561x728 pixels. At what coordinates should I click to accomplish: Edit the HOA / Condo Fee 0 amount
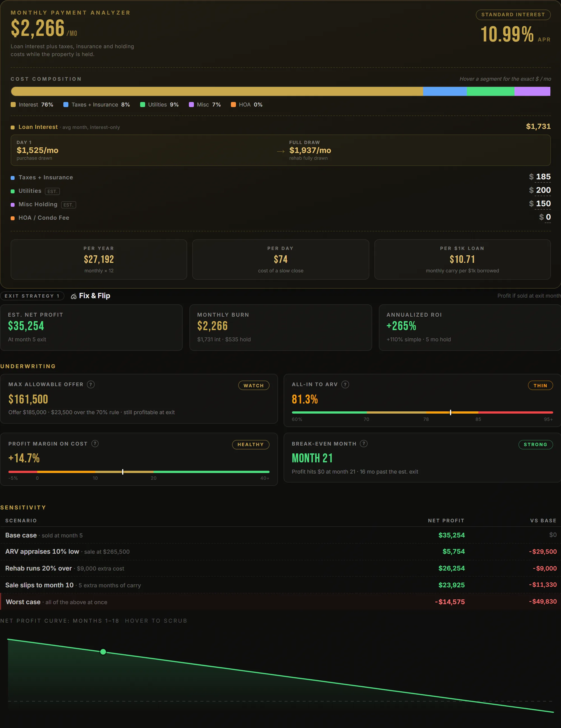point(548,217)
